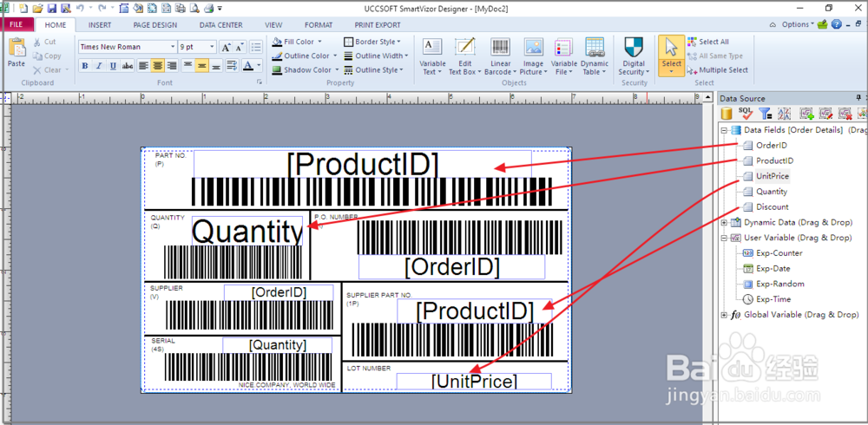
Task: Pin the Data Source panel
Action: 859,98
